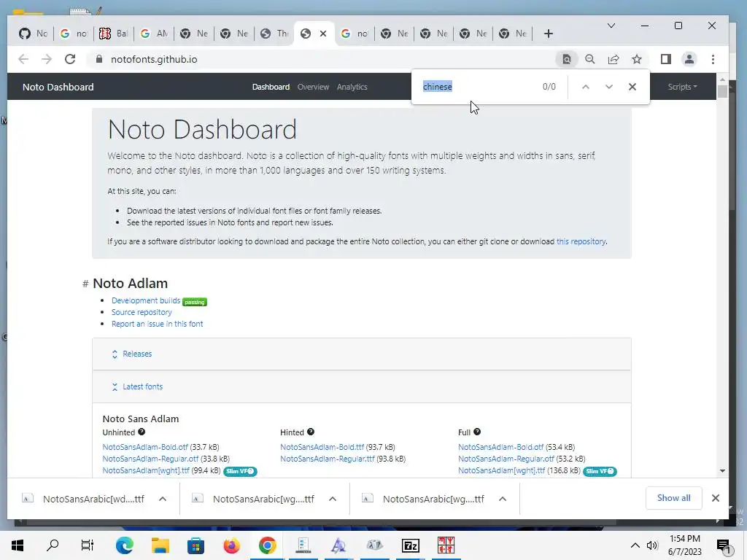
Task: Download hinted NotoSansAdlam-Bold.ttf
Action: click(322, 447)
